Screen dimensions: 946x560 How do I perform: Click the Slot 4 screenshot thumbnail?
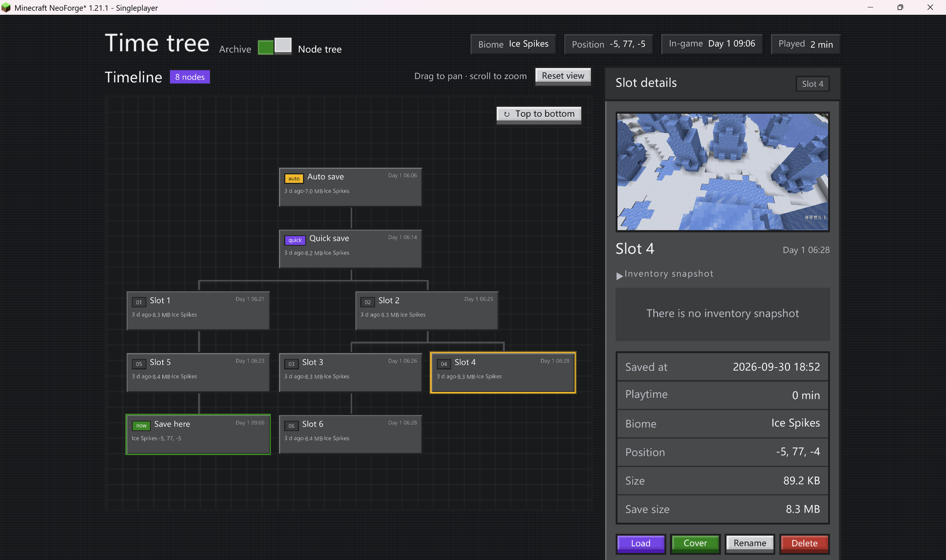pos(722,172)
